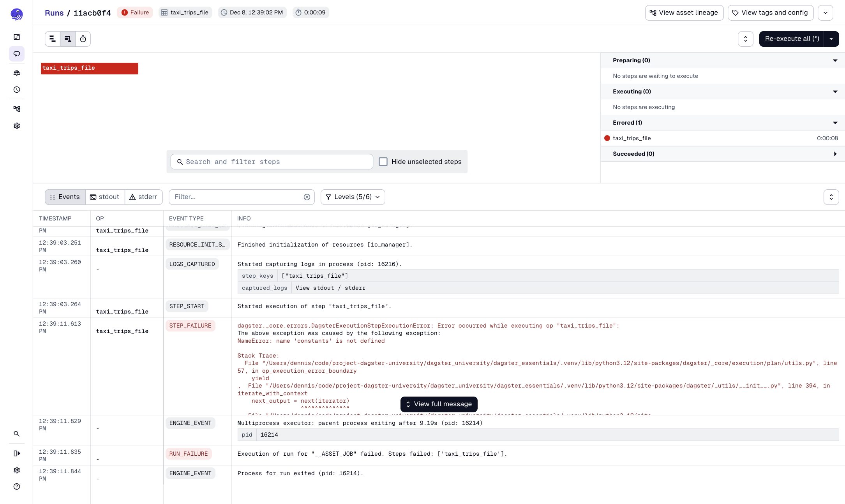This screenshot has width=845, height=504.
Task: Switch to the stdout tab
Action: (x=105, y=197)
